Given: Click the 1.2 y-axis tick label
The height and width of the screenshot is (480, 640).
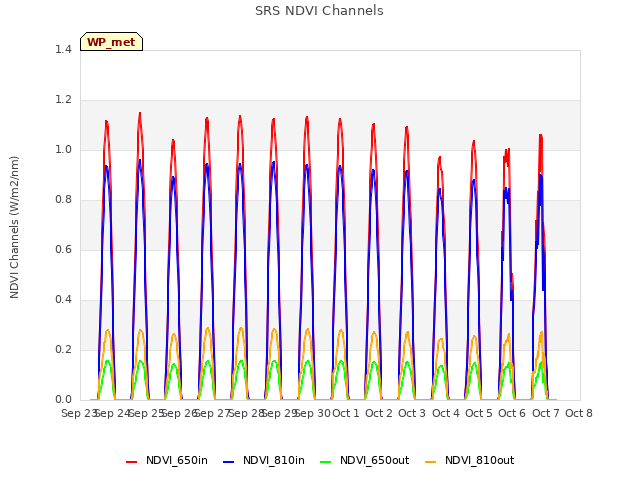Looking at the screenshot, I should [x=63, y=100].
